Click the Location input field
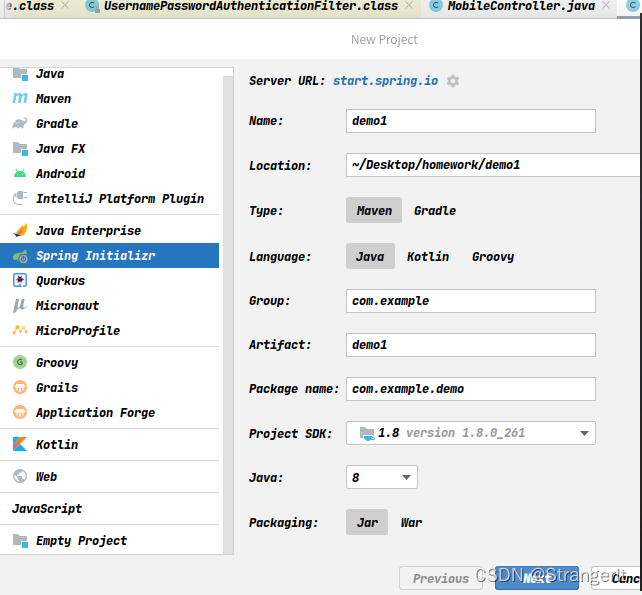This screenshot has width=642, height=595. 494,165
